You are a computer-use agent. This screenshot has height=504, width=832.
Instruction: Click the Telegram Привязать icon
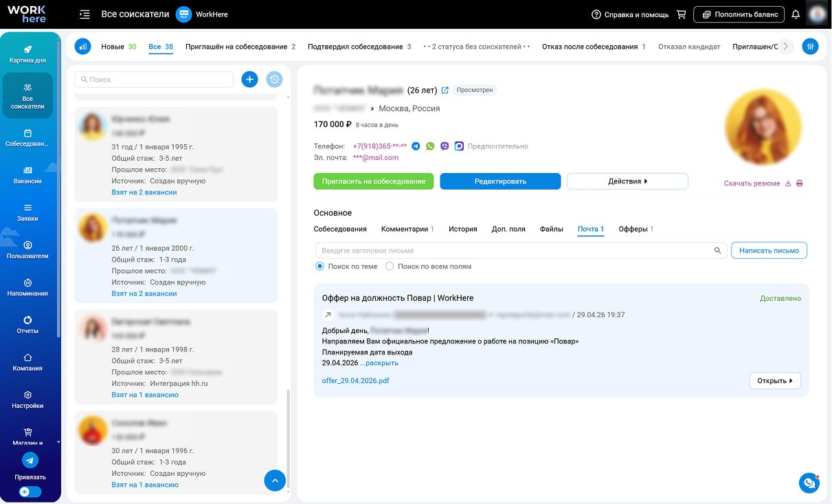tap(30, 460)
